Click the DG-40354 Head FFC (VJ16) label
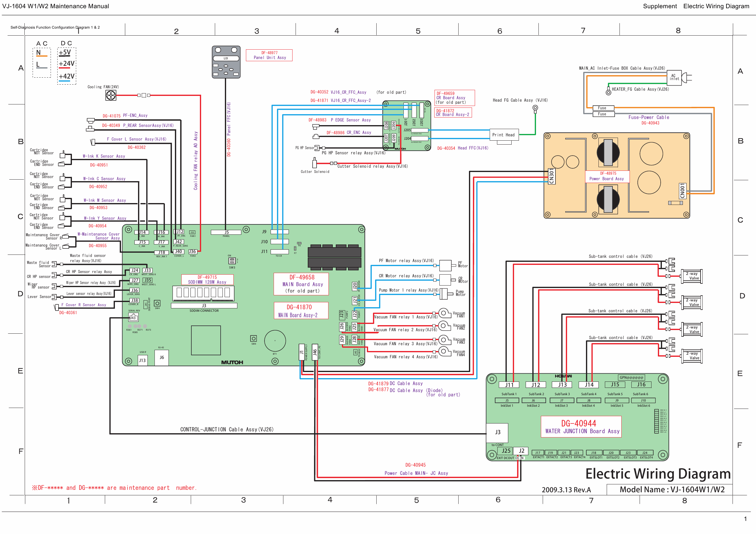Image resolution: width=756 pixels, height=534 pixels. 463,148
